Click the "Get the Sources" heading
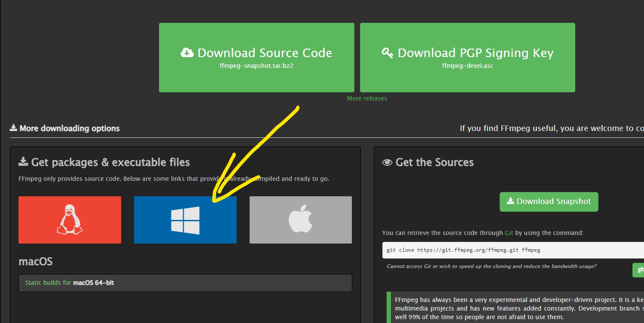The width and height of the screenshot is (644, 323). click(428, 162)
